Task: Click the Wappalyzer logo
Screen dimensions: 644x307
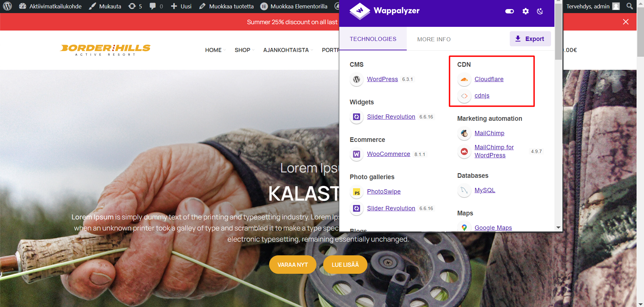Action: [x=385, y=11]
